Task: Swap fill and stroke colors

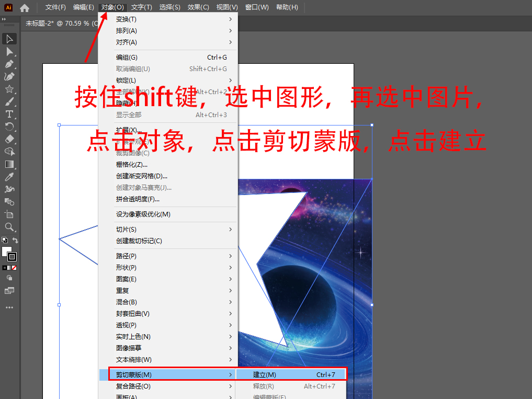Action: pos(16,241)
